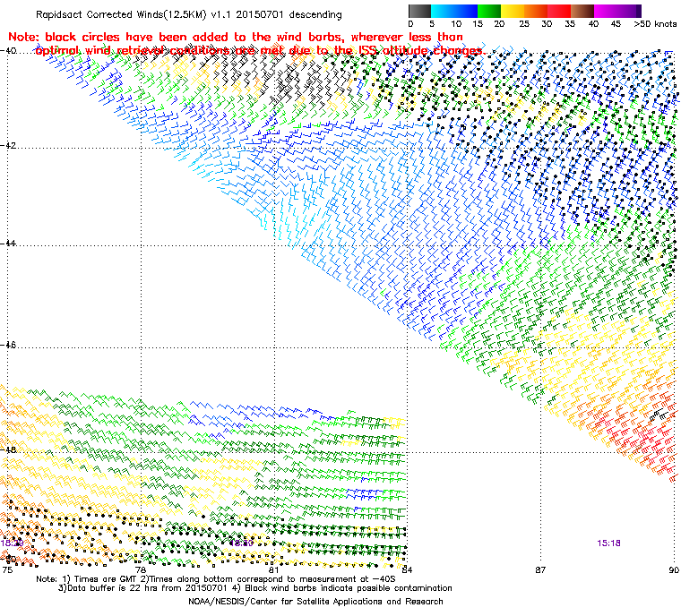Click the '-42' latitude axis label
Screen dimensions: 681x616
click(8, 145)
